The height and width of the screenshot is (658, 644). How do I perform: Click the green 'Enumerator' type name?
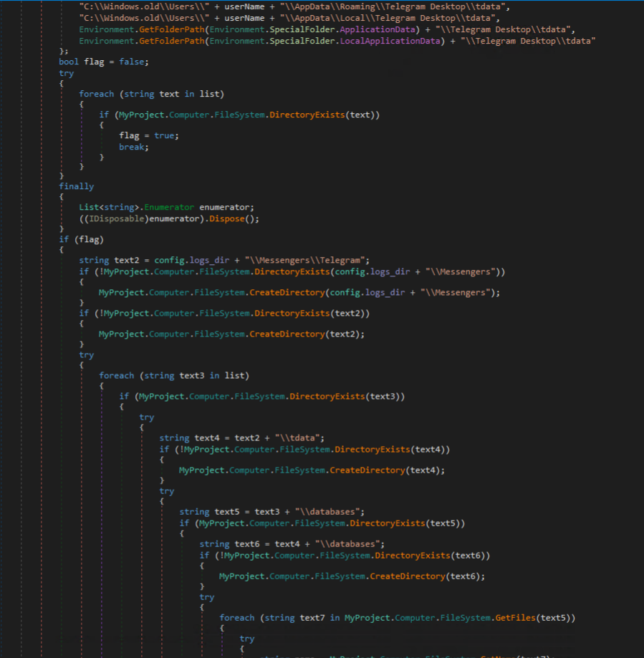point(169,208)
